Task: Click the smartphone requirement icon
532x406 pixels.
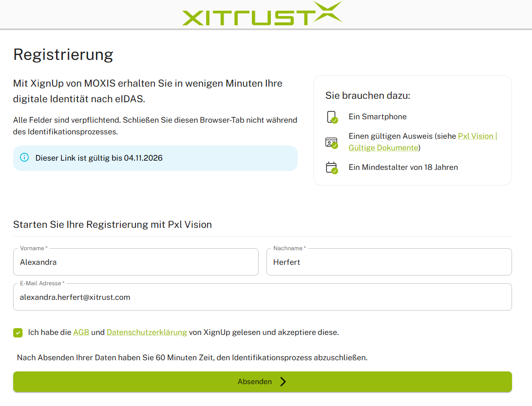Action: [332, 117]
